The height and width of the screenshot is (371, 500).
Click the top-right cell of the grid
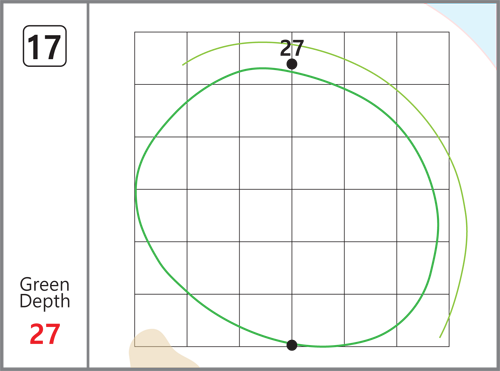pos(423,58)
